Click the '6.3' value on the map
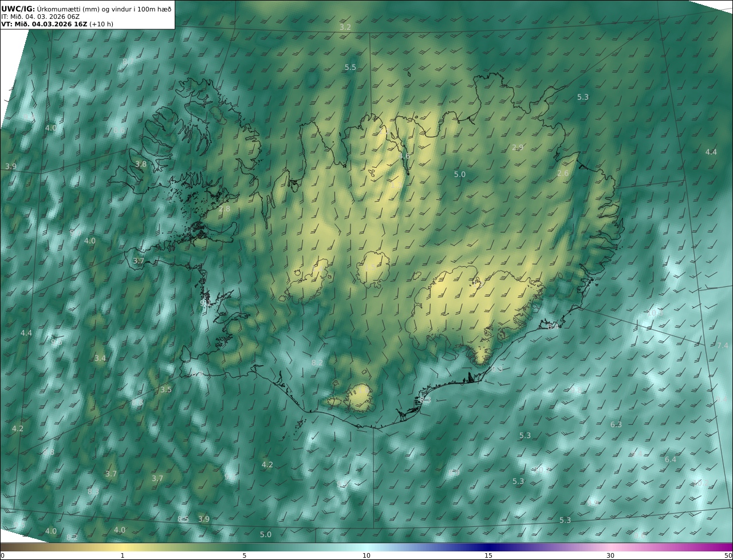 tap(616, 425)
